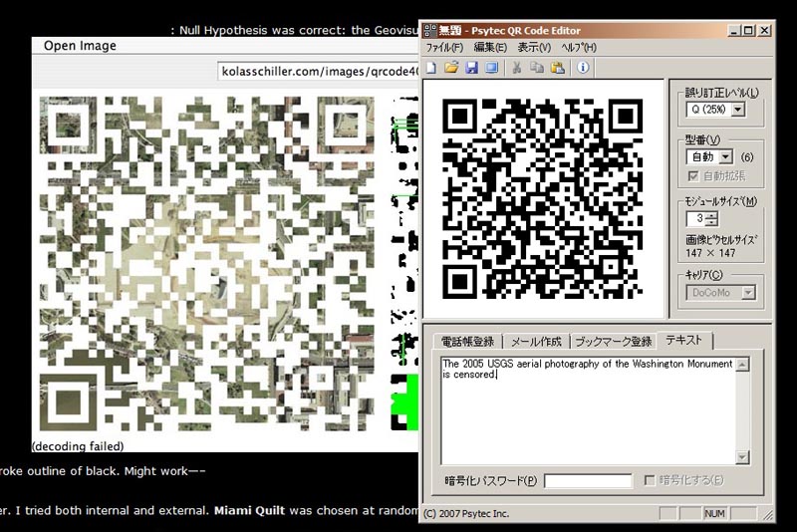This screenshot has width=797, height=532.
Task: Minimize the Psytec QR Code Editor window
Action: pos(733,31)
